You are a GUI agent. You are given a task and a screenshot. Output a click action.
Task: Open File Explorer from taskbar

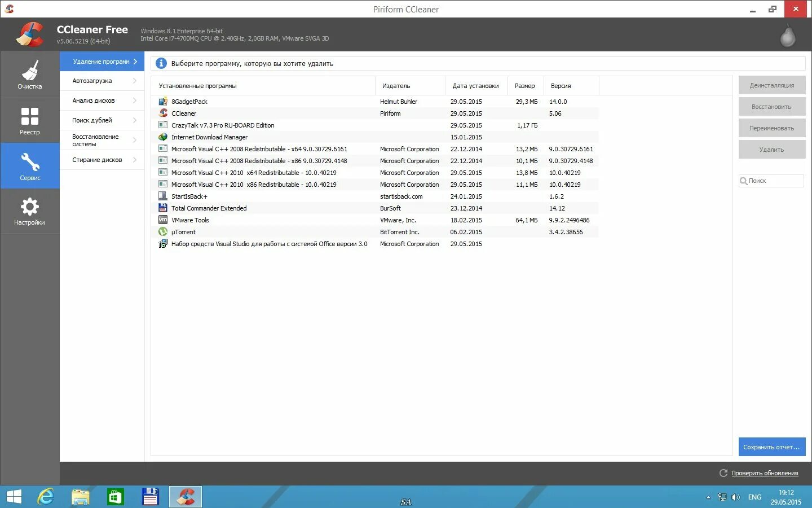click(x=81, y=497)
